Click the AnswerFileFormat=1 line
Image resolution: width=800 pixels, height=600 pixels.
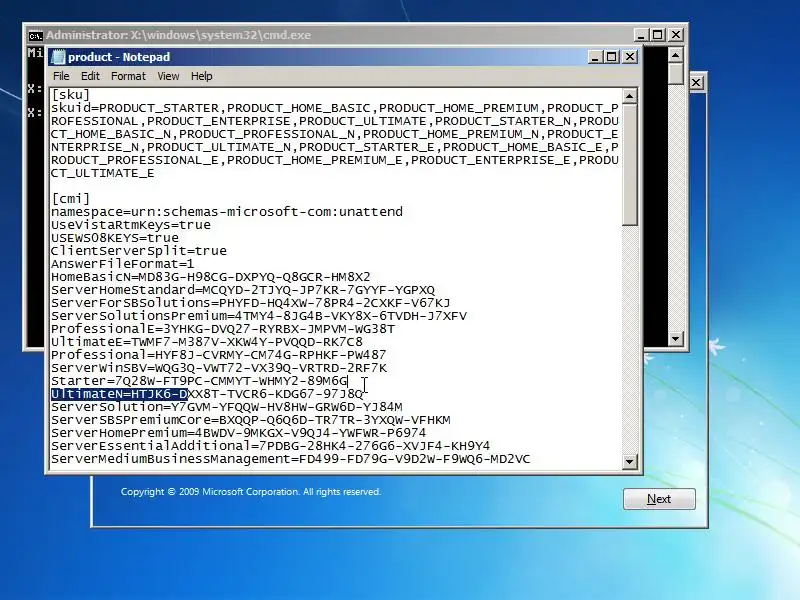[x=122, y=264]
